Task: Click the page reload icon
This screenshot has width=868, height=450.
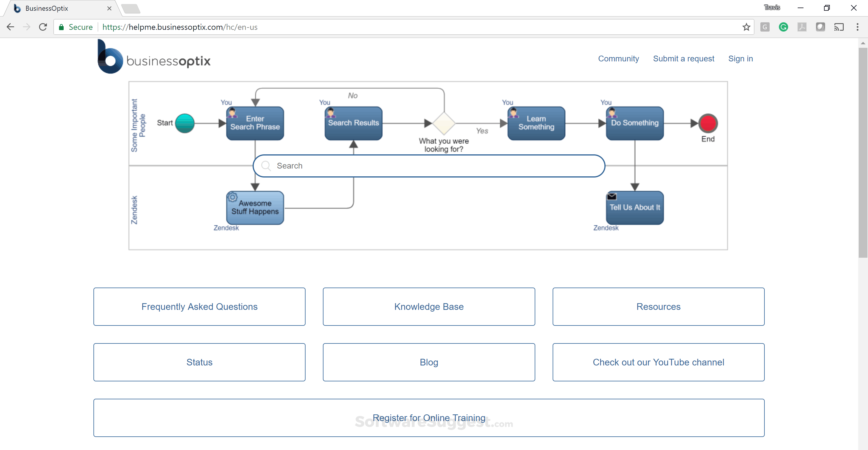Action: [x=43, y=27]
